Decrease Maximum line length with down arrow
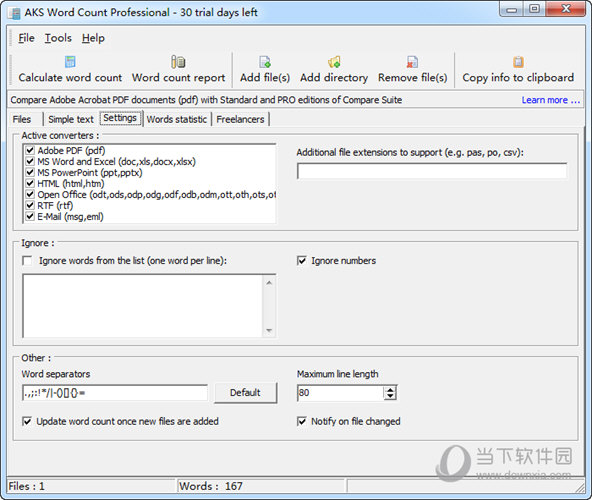This screenshot has width=592, height=500. coord(390,396)
